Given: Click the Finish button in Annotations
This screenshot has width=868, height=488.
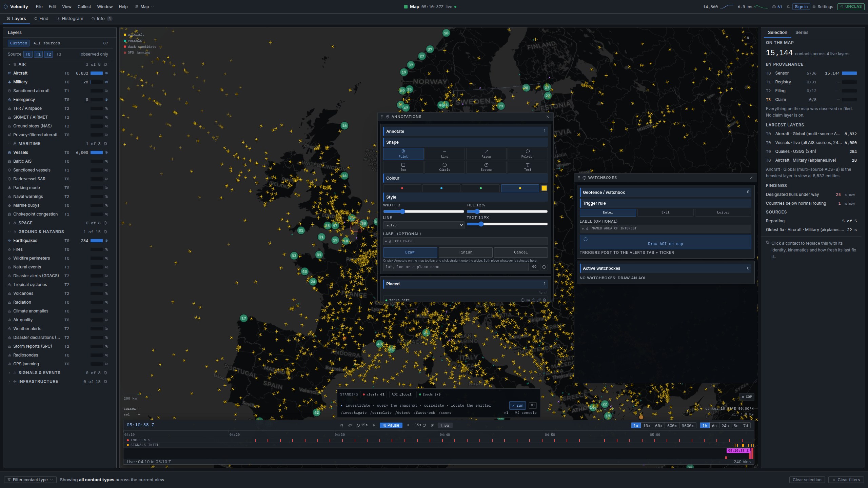Looking at the screenshot, I should (x=465, y=252).
